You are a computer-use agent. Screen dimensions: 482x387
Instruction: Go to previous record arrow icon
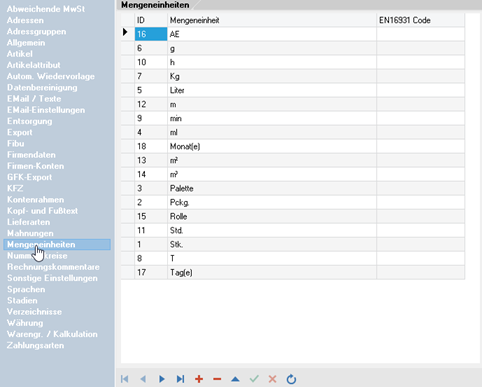143,379
